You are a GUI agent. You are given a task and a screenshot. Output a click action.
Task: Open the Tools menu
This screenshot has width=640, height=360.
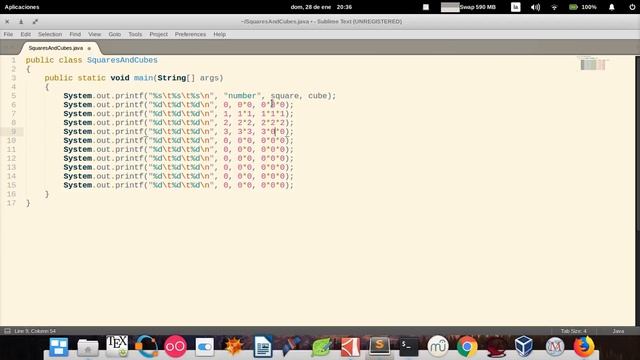(135, 34)
